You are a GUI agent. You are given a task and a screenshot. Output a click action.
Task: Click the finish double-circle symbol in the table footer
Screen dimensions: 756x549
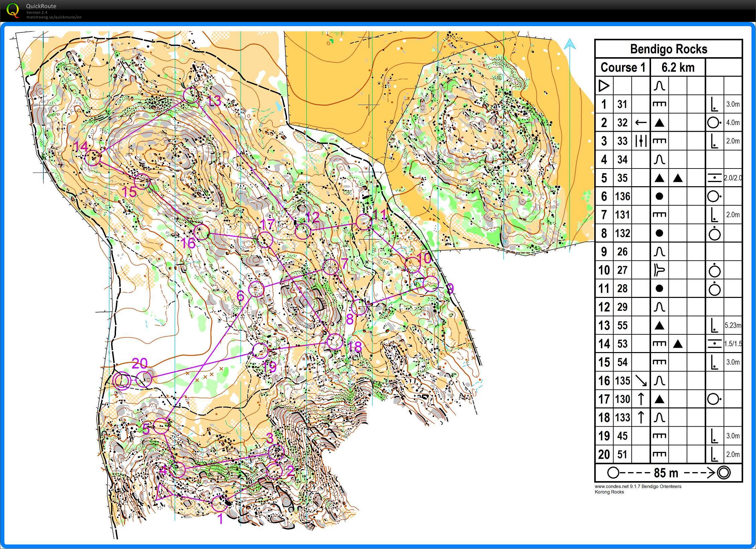coord(724,473)
